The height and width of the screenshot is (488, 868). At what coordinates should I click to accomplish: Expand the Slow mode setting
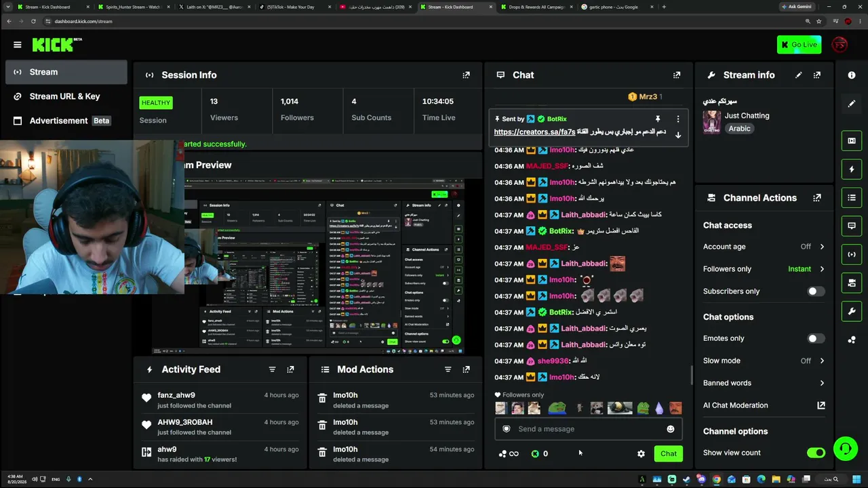(x=764, y=361)
